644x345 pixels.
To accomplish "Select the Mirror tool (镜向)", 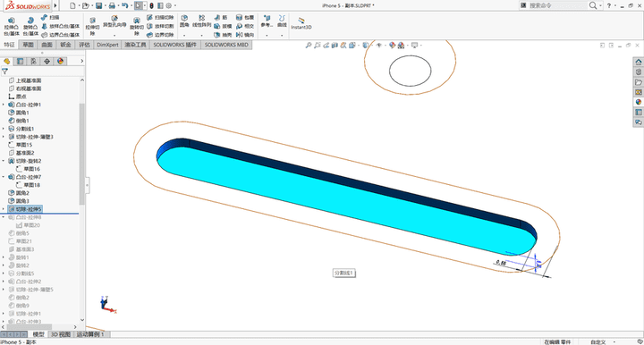I will click(245, 35).
